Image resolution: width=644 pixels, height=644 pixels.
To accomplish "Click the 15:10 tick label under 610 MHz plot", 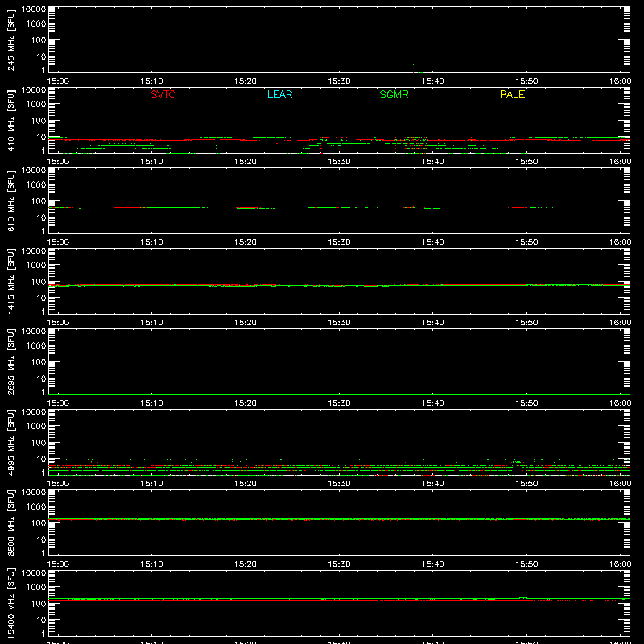I will coord(151,242).
